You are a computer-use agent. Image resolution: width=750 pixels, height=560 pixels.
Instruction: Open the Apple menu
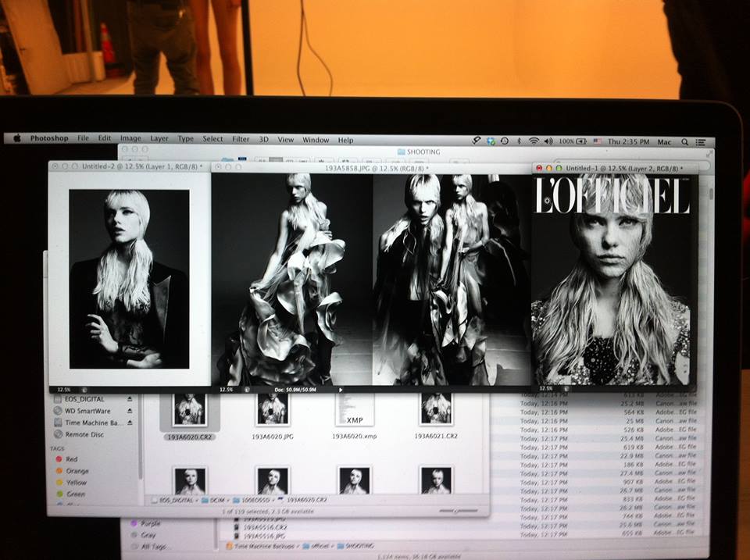17,138
